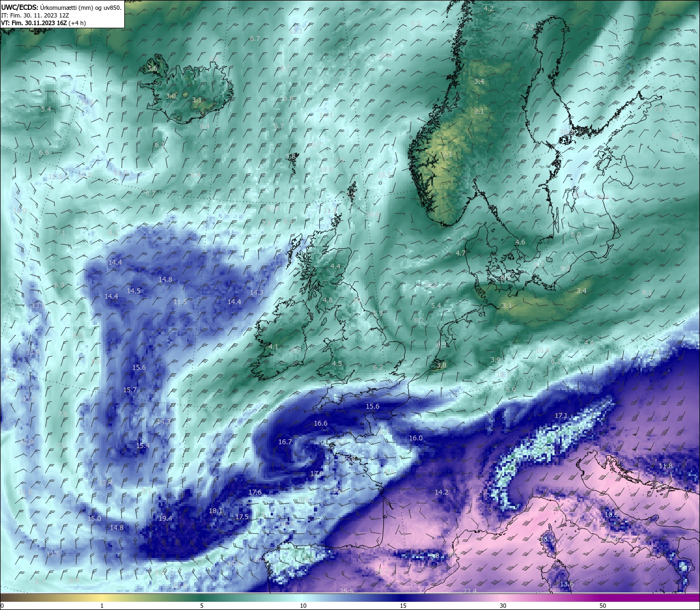Select the 15.0 map value
Image resolution: width=700 pixels, height=610 pixels.
95,518
